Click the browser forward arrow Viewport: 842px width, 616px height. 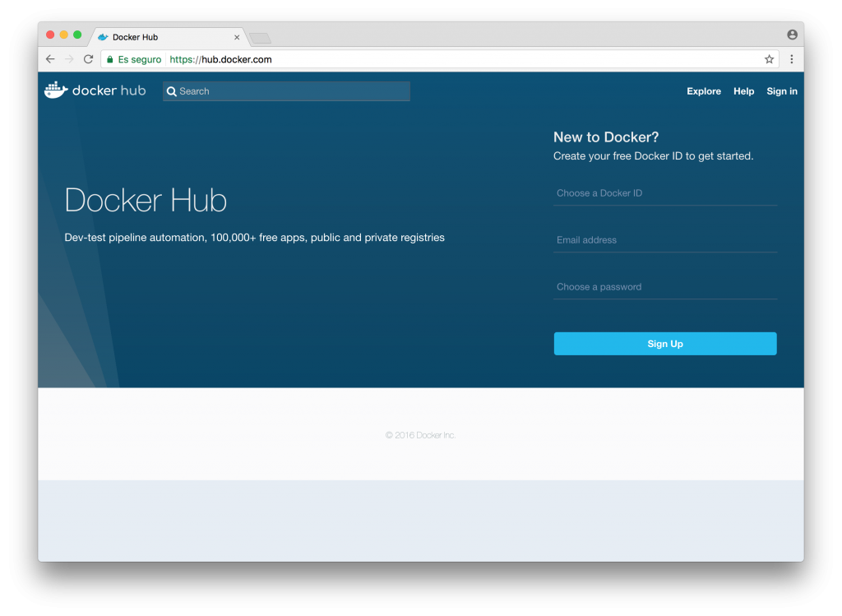(69, 59)
